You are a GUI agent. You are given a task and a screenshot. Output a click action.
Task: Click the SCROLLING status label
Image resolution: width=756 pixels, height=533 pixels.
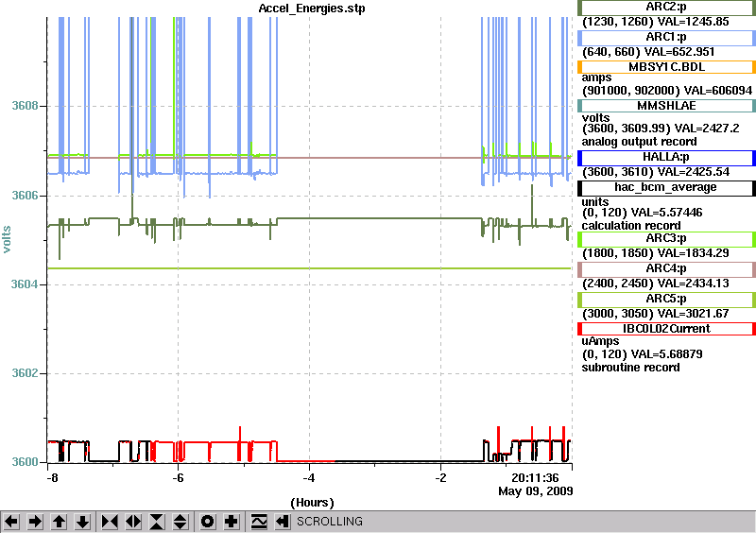[329, 522]
